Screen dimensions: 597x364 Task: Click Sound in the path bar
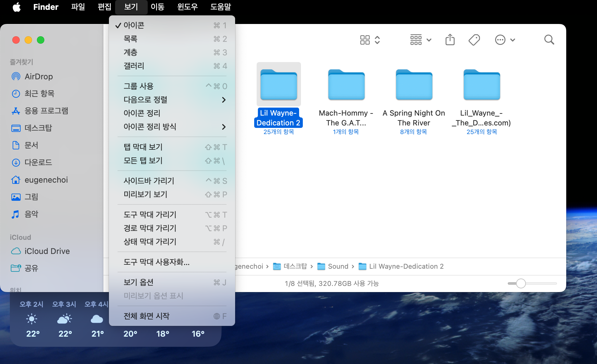click(x=338, y=266)
